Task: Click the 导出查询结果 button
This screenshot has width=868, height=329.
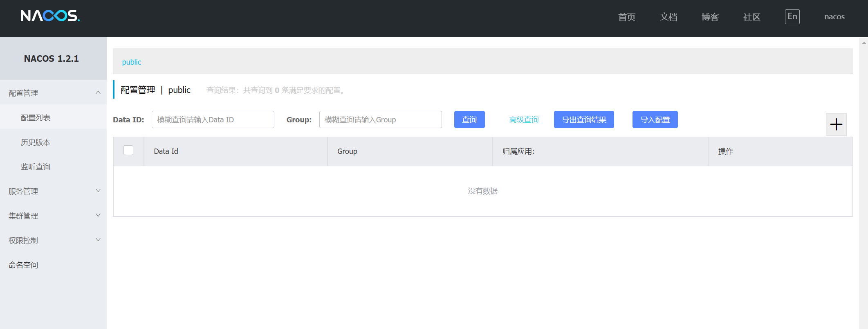Action: pyautogui.click(x=584, y=119)
